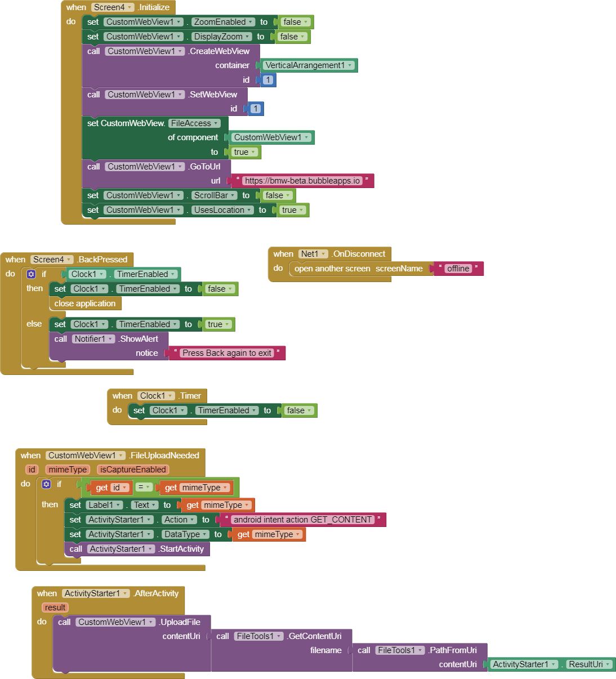
Task: Open the equals operator dropdown in the compare block
Action: tap(144, 488)
